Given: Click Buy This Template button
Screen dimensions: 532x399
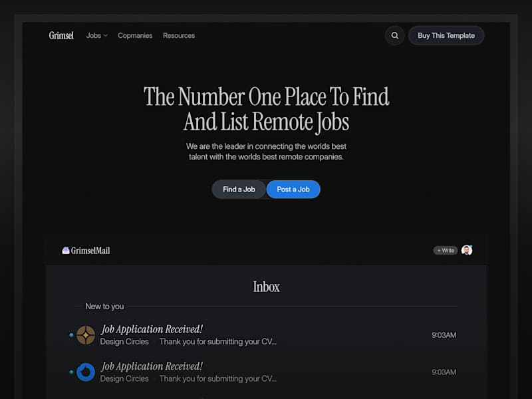Looking at the screenshot, I should pos(446,35).
